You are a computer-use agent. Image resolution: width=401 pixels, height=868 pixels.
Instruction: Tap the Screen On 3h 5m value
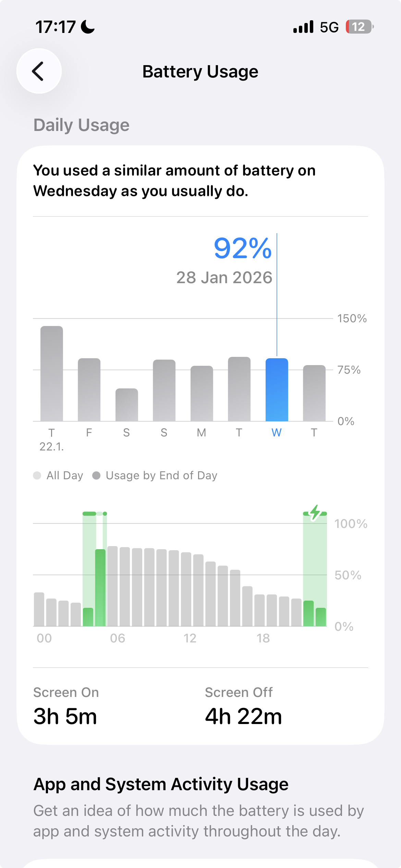(65, 716)
